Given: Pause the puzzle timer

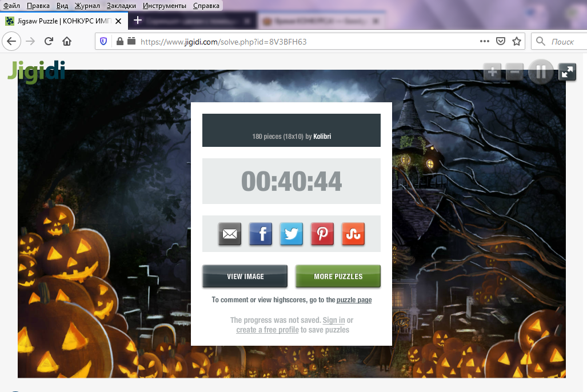Looking at the screenshot, I should 541,71.
